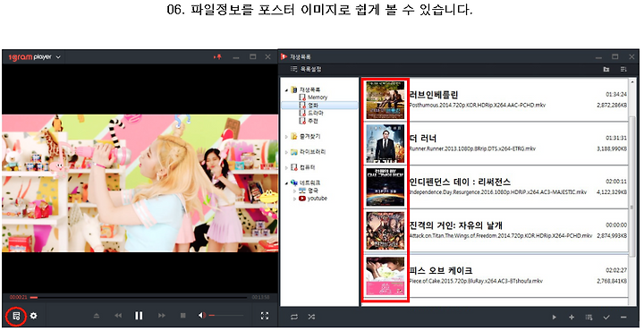Mute the speaker volume icon
The image size is (644, 331).
(201, 316)
